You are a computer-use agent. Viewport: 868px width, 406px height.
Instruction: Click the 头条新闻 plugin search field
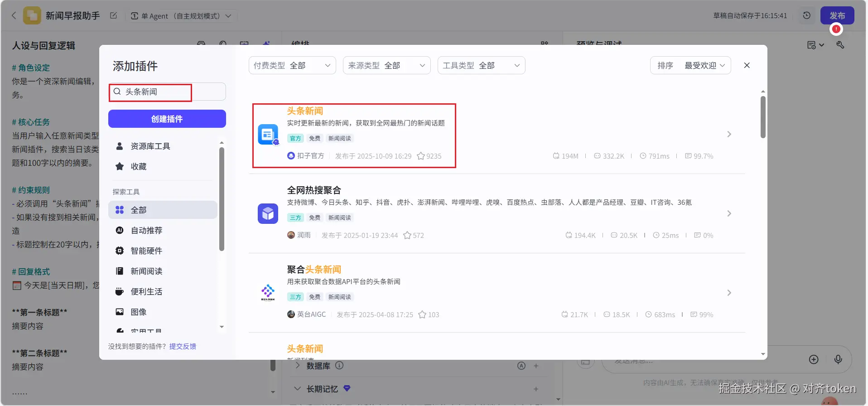click(167, 92)
